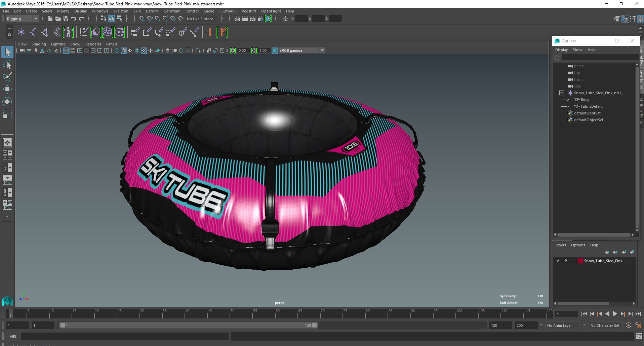
Task: Open Render Settings from the status line
Action: pos(260,19)
